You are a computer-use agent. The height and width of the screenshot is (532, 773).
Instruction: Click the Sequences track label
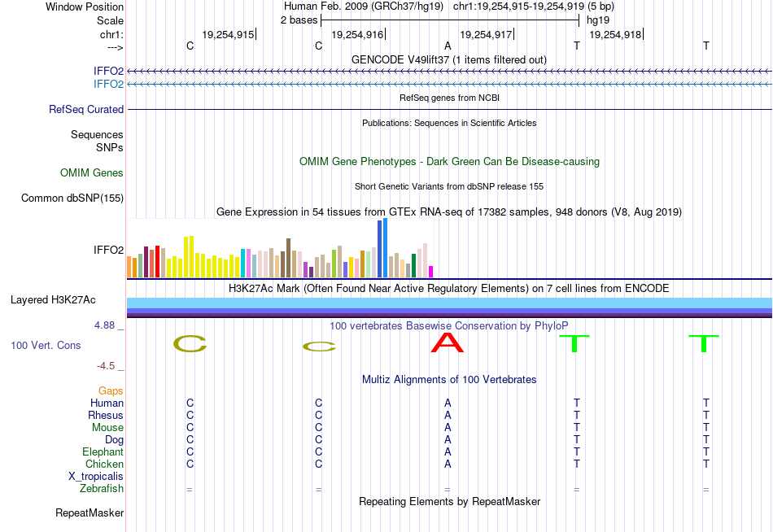click(x=97, y=134)
